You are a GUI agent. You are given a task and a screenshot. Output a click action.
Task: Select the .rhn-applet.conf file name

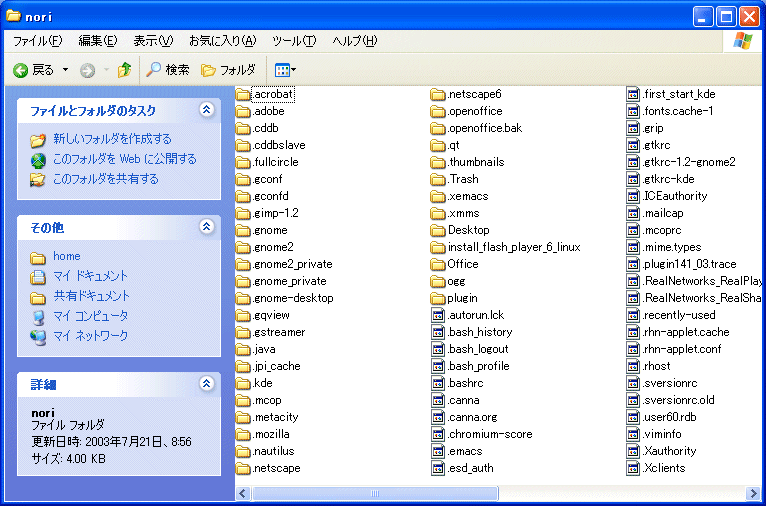(681, 349)
